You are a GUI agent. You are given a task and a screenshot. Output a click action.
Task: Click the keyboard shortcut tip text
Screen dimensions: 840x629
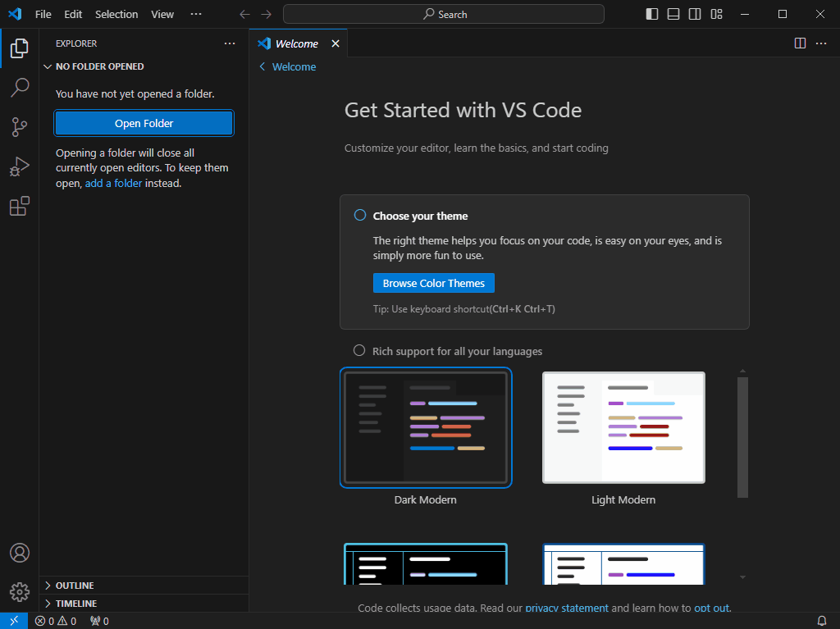[464, 309]
